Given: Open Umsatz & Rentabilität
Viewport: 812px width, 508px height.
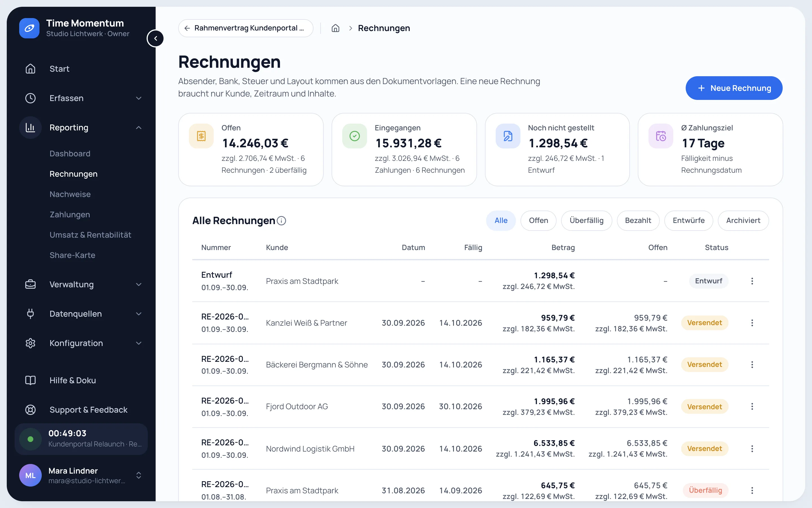Looking at the screenshot, I should coord(90,235).
